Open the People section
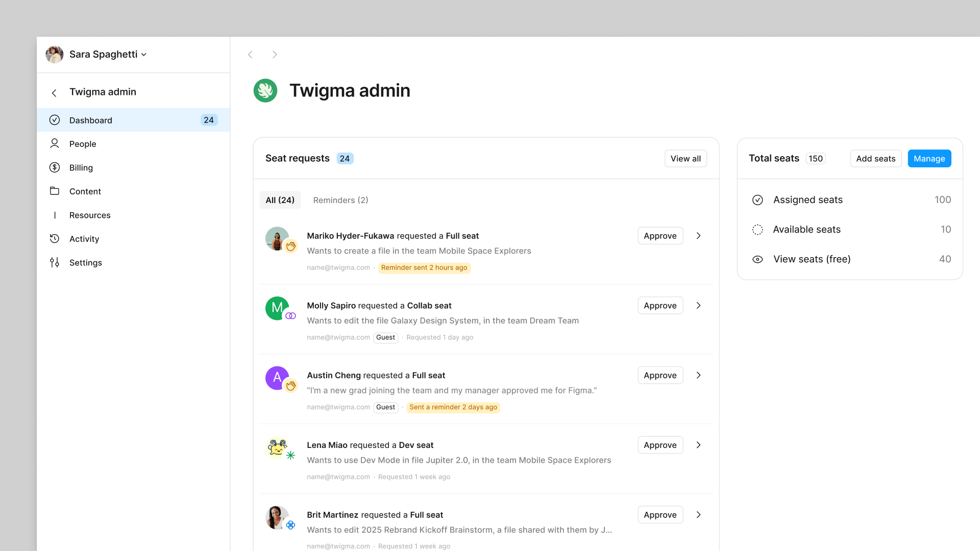This screenshot has width=980, height=551. coord(82,143)
